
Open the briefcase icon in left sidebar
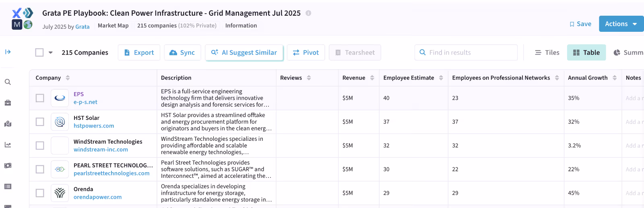pos(8,103)
